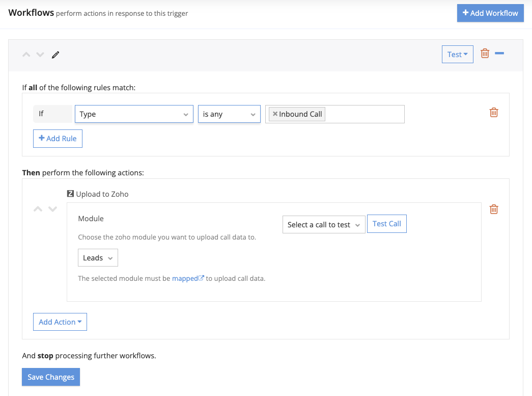Open the Type field dropdown
This screenshot has height=396, width=532.
(134, 114)
